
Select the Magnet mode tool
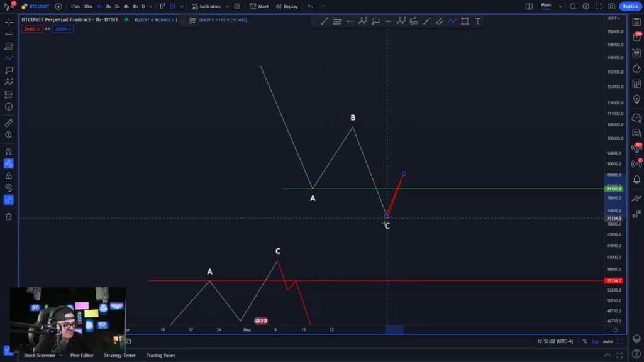[x=9, y=151]
